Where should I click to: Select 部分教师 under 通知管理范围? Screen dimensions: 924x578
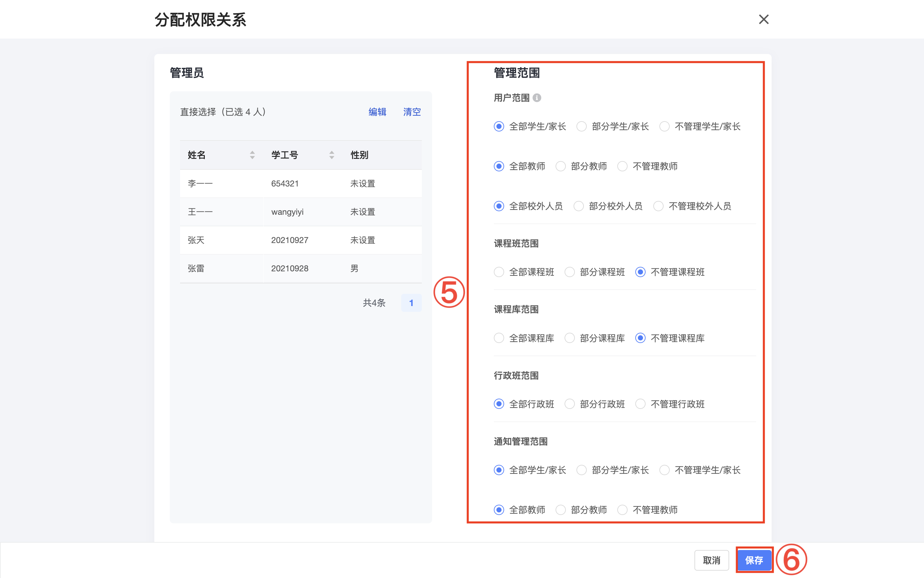click(x=560, y=510)
